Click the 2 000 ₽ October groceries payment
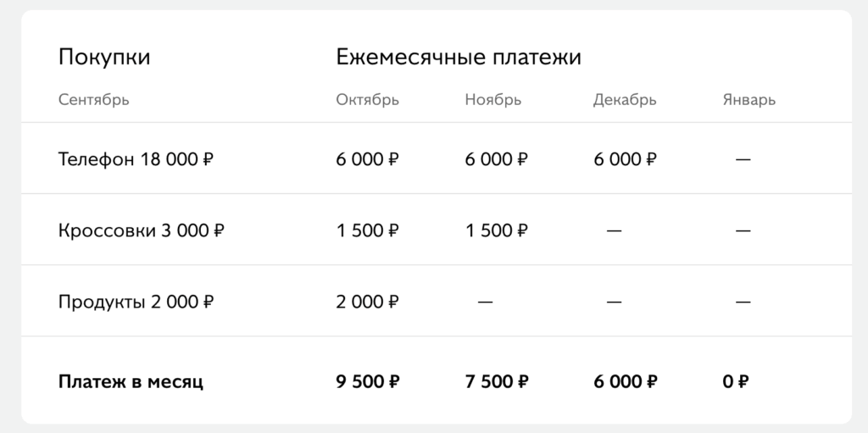This screenshot has height=433, width=868. (x=367, y=301)
